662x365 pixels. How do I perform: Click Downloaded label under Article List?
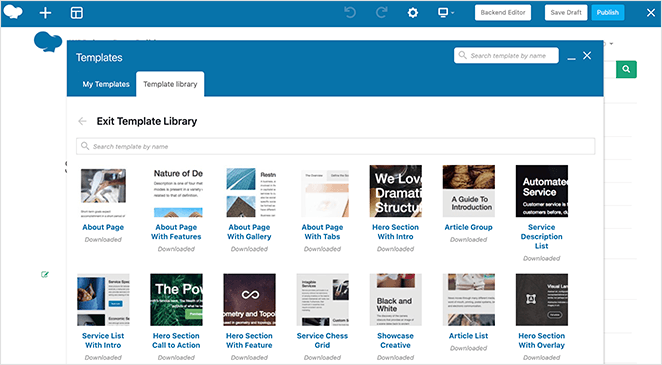coord(469,348)
